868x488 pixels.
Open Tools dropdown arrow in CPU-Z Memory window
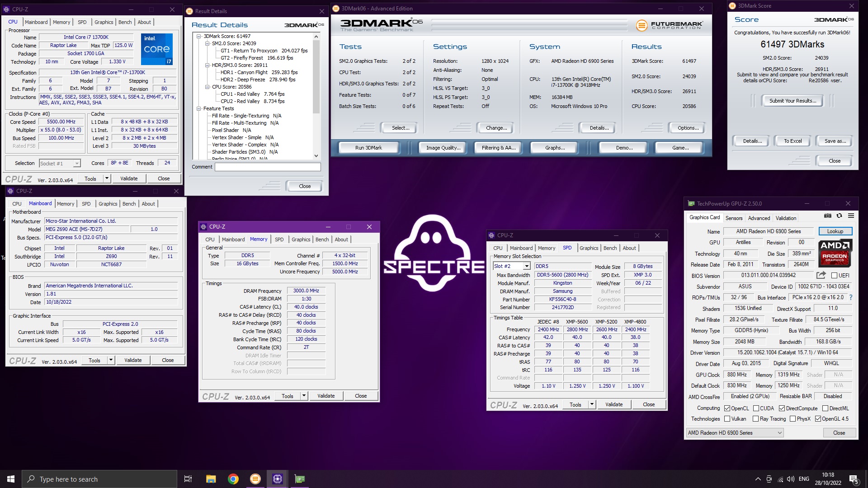(x=304, y=396)
